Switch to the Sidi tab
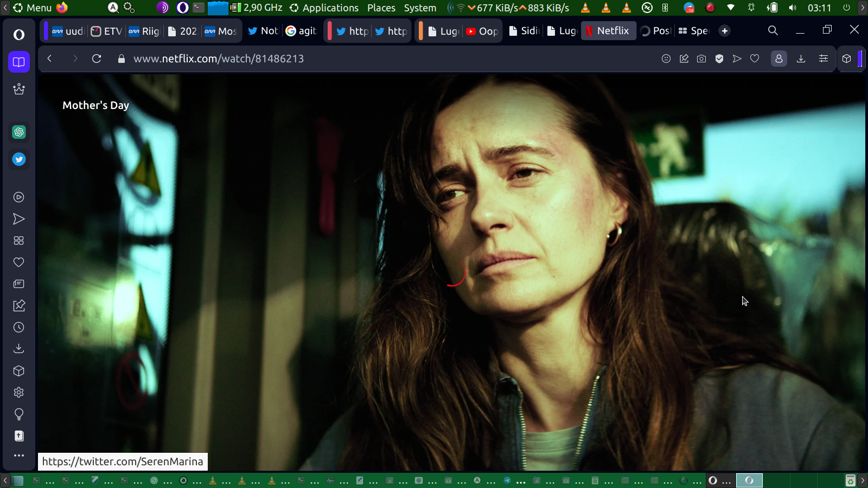868x488 pixels. pyautogui.click(x=524, y=31)
